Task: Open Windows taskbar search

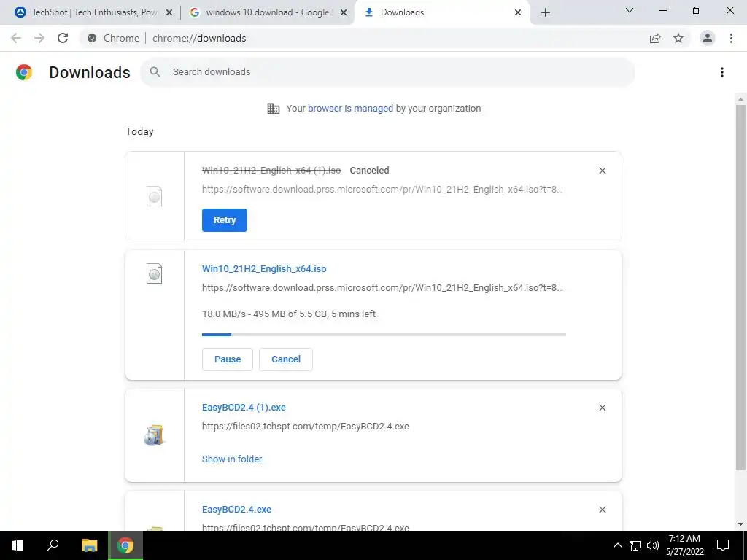Action: click(53, 545)
